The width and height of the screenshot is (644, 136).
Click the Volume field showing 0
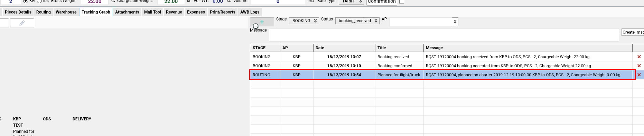tap(278, 2)
